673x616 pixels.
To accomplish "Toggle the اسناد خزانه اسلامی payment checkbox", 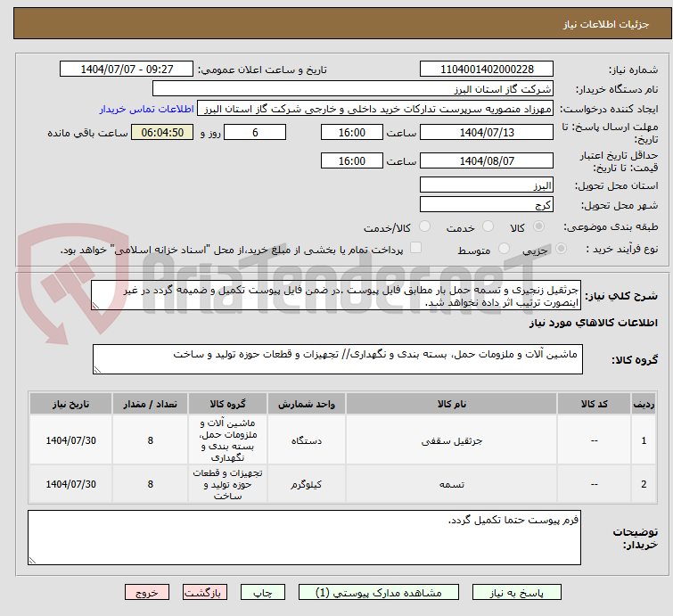I will click(416, 248).
